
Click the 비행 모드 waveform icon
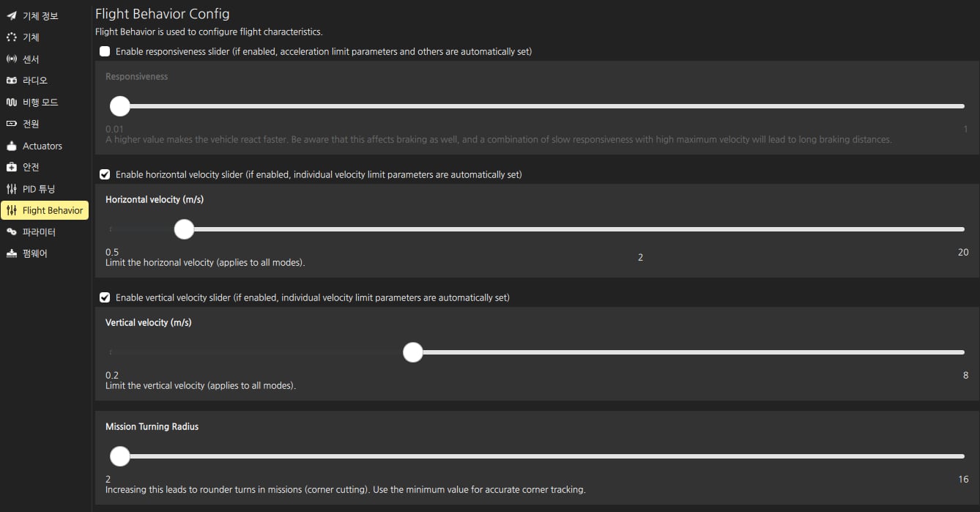(x=11, y=102)
